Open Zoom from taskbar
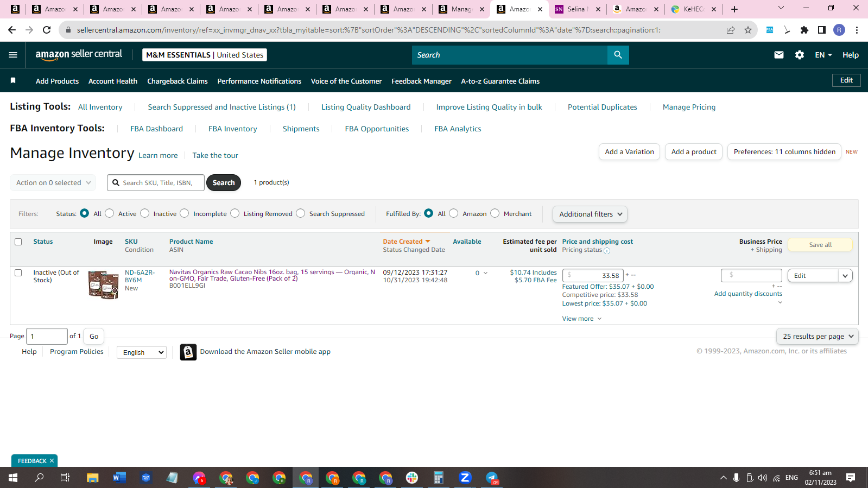 [x=465, y=478]
